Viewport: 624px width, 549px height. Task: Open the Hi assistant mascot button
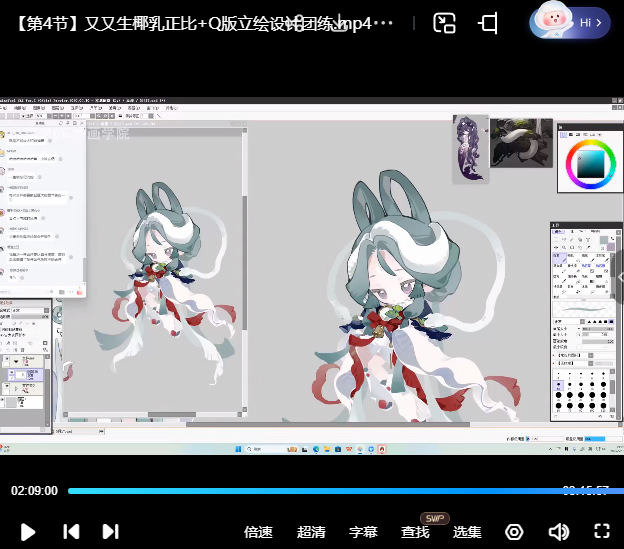click(571, 21)
